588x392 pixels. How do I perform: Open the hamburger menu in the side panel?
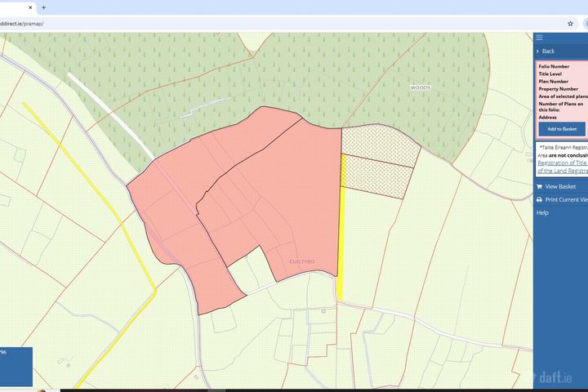pyautogui.click(x=539, y=37)
